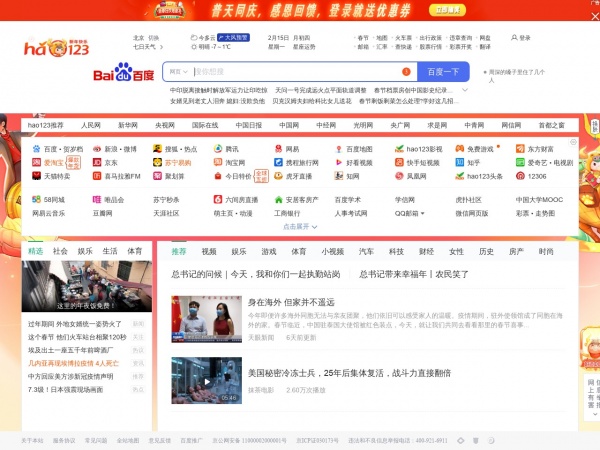Viewport: 600px width, 450px height.
Task: Select the 财经 feed tab
Action: (x=426, y=251)
